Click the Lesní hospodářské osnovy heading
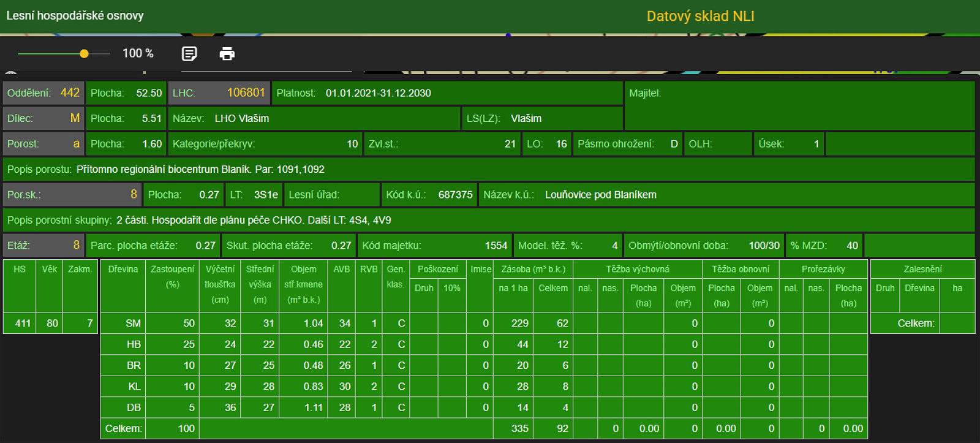Viewport: 980px width, 443px height. [75, 15]
